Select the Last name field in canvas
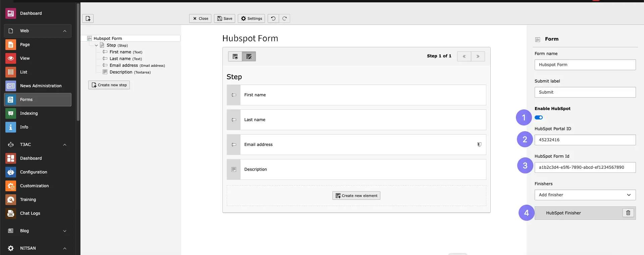This screenshot has height=255, width=644. pyautogui.click(x=356, y=120)
